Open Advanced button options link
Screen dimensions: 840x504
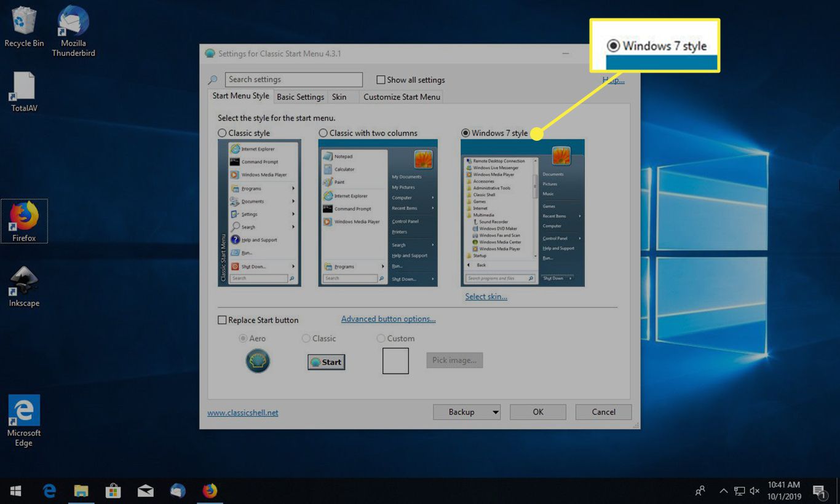coord(389,319)
